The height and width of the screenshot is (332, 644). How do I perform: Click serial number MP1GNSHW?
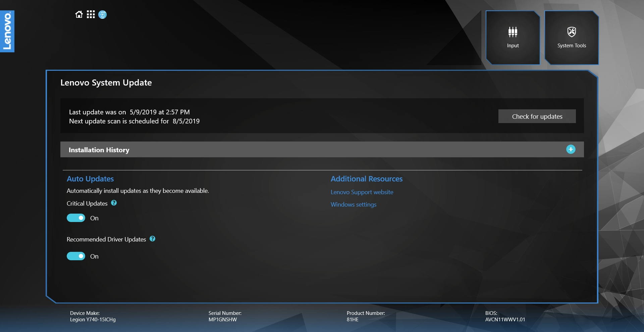click(x=223, y=320)
